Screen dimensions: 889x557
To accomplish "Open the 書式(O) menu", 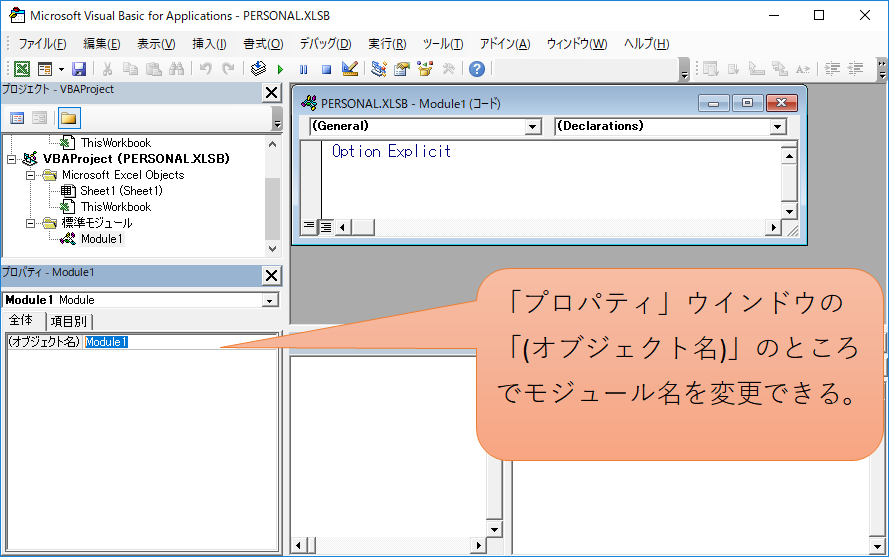I will point(263,44).
